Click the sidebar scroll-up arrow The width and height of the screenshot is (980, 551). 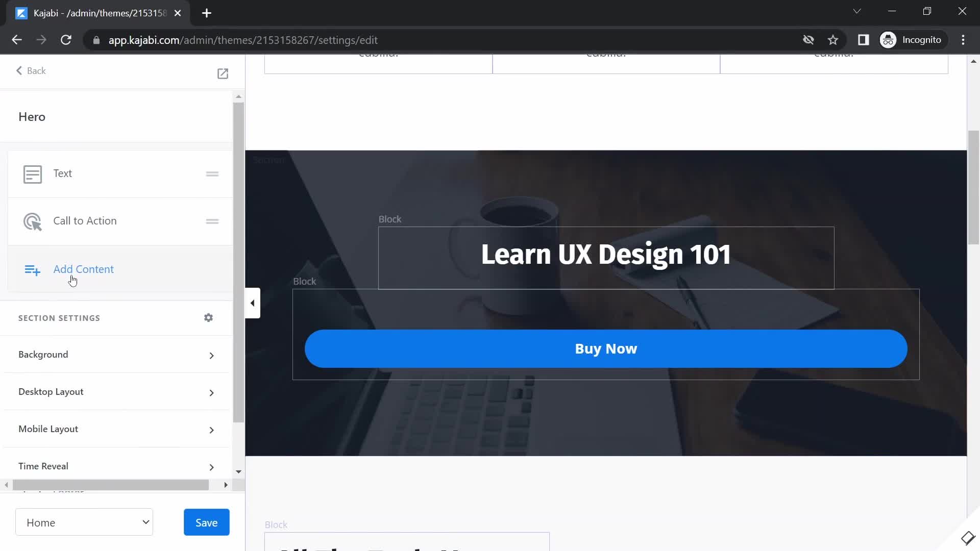(238, 96)
